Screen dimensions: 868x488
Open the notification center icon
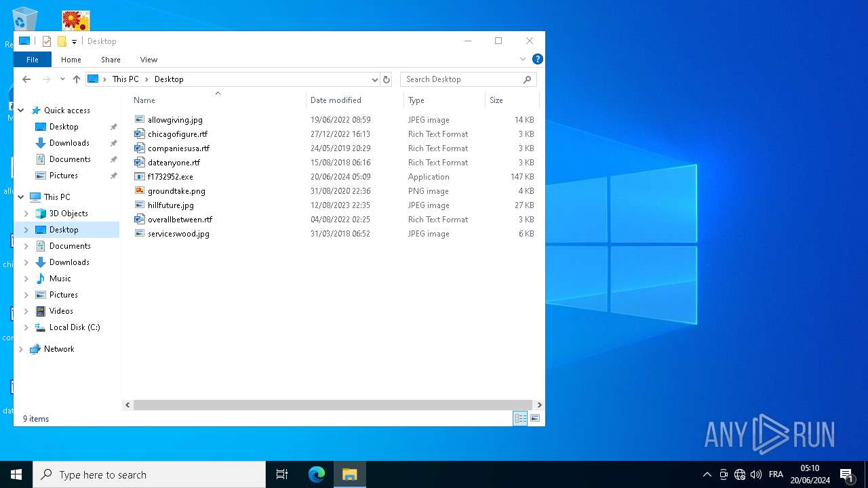(x=846, y=474)
